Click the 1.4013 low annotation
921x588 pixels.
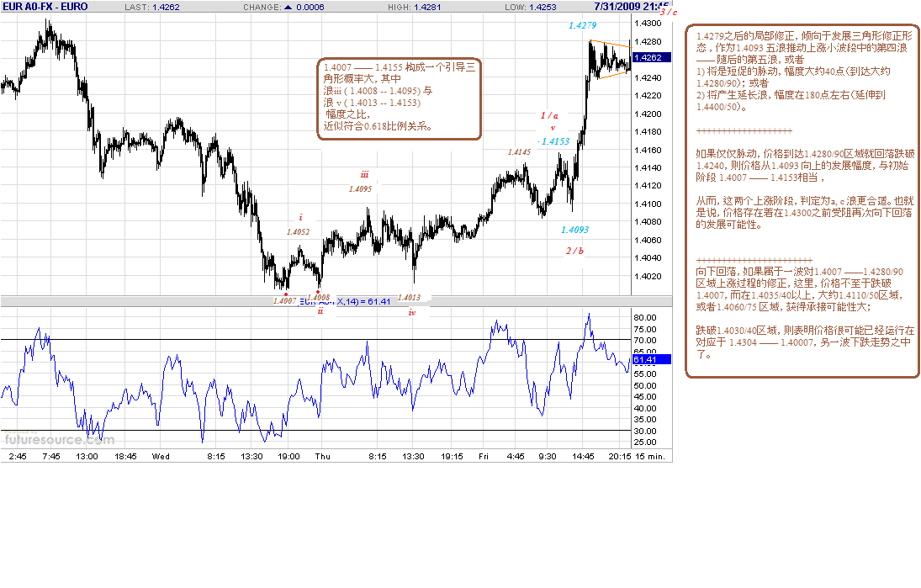[x=409, y=298]
